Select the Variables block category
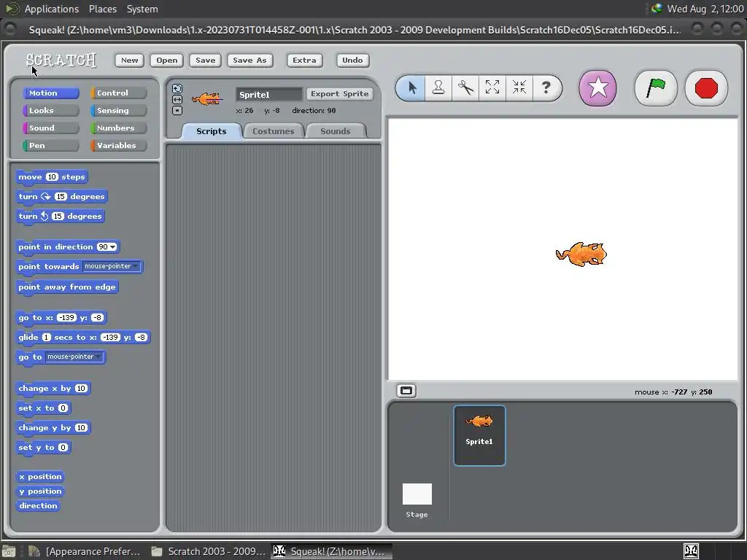This screenshot has width=747, height=560. 118,146
